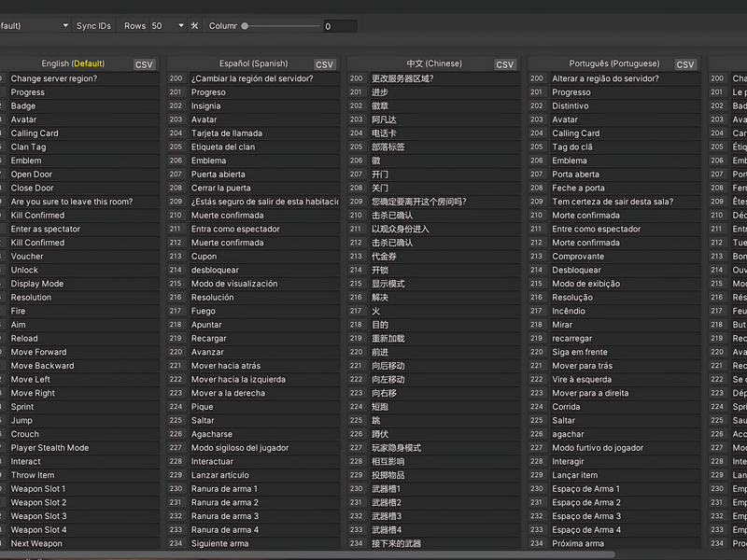
Task: Click Portuguese 'Tem certeza de sair desta sala?' cell
Action: [x=626, y=202]
